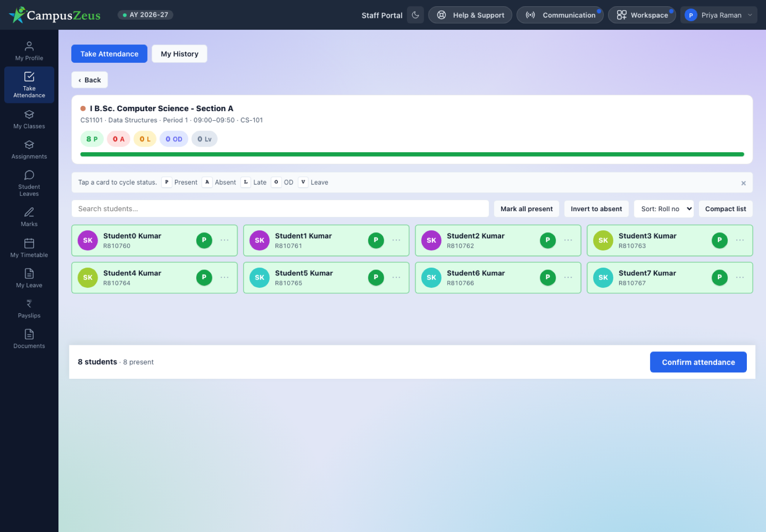The width and height of the screenshot is (766, 532).
Task: Open Student Leaves in the sidebar
Action: point(29,183)
